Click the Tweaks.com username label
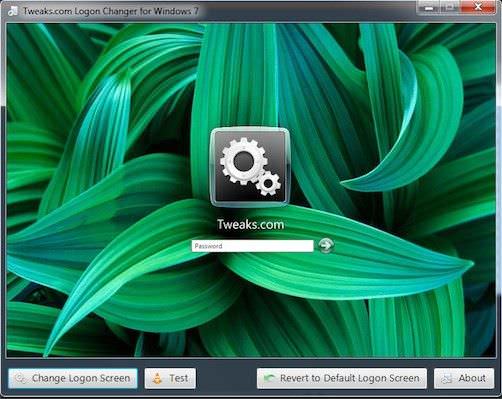The image size is (502, 399). click(x=250, y=224)
